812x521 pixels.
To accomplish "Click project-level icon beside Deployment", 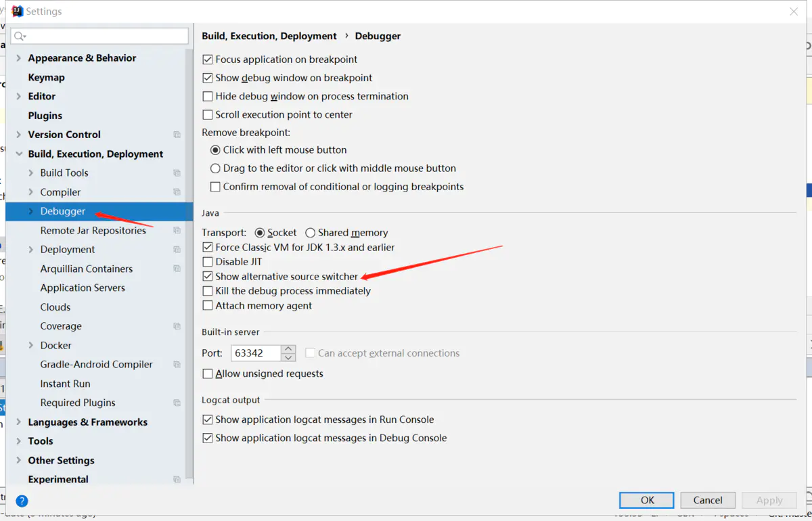I will click(177, 250).
